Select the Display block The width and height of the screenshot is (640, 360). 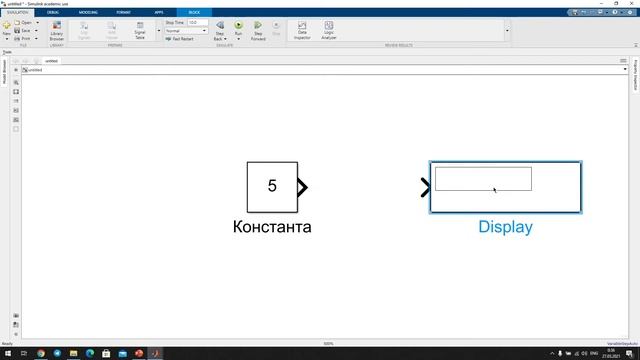pos(505,187)
